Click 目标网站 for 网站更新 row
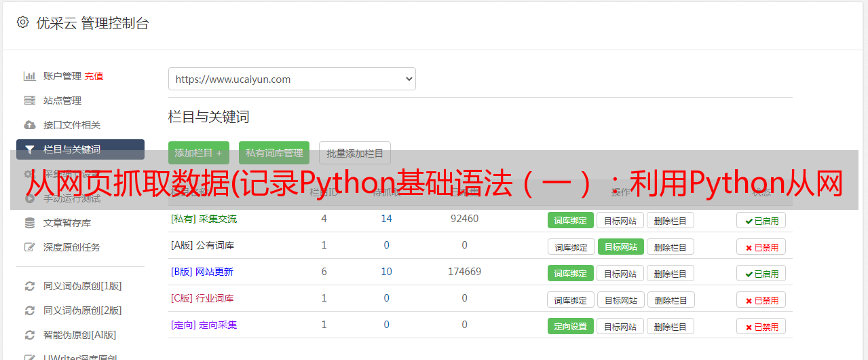The image size is (868, 360). pyautogui.click(x=620, y=273)
